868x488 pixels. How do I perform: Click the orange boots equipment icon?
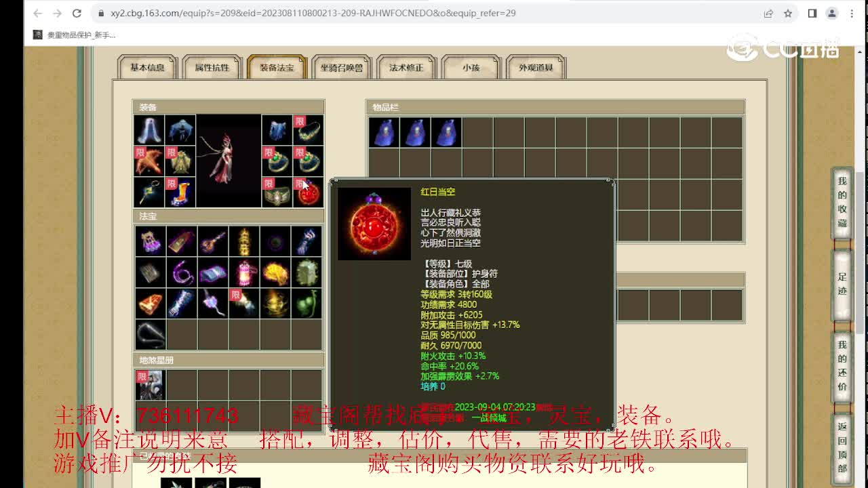(180, 192)
